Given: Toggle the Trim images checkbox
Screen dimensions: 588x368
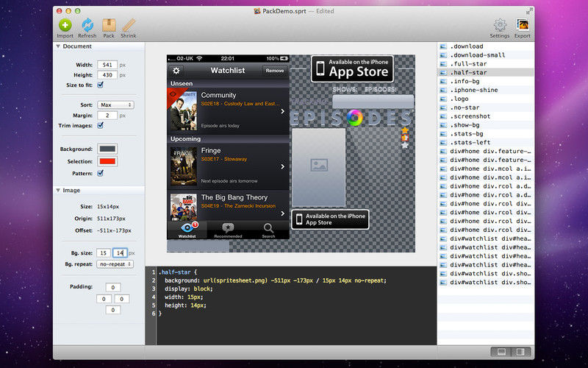Looking at the screenshot, I should 100,126.
